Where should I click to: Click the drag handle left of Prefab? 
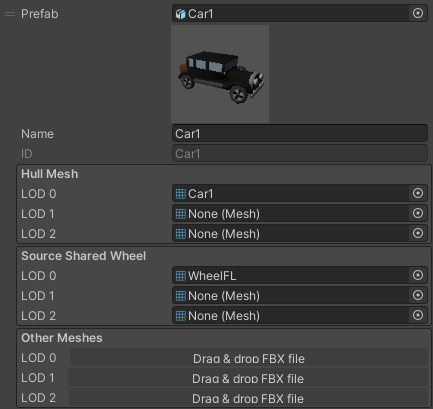[10, 14]
